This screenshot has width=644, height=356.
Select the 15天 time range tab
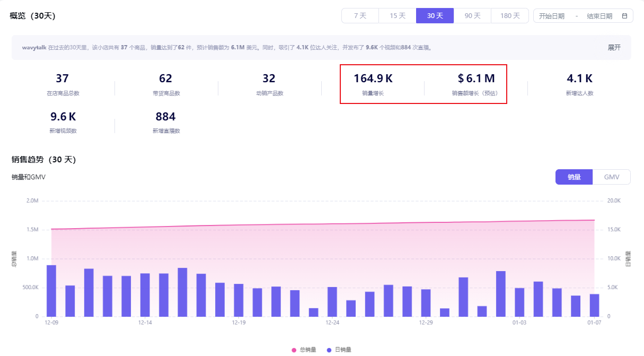pyautogui.click(x=398, y=16)
